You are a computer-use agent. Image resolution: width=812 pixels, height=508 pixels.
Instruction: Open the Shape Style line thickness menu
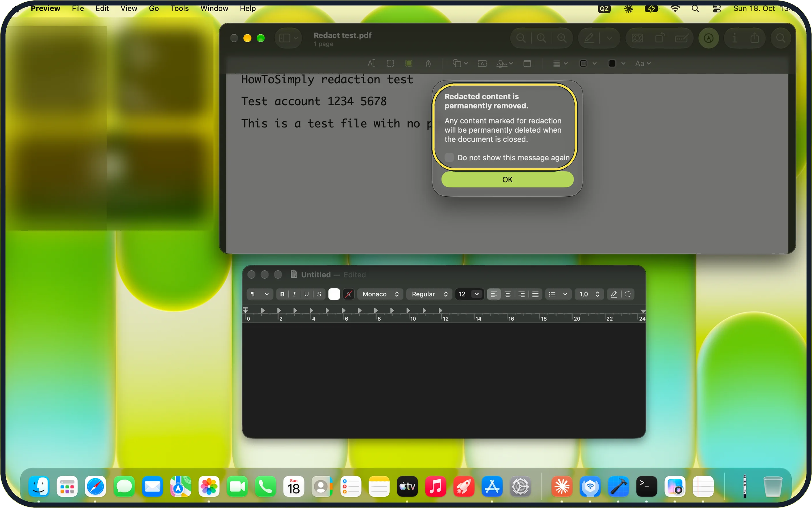coord(560,63)
